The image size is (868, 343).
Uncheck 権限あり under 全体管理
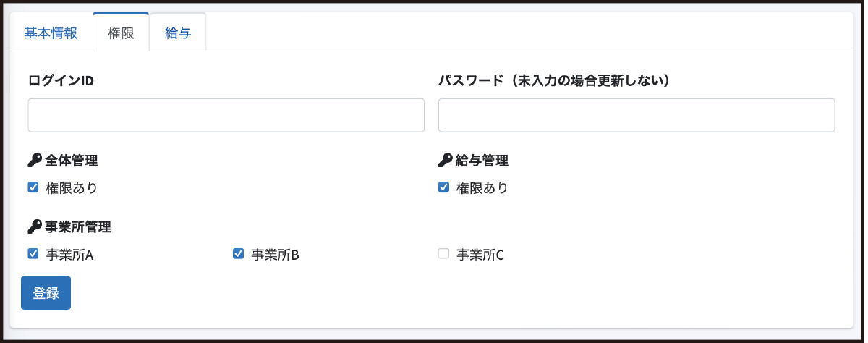(33, 187)
